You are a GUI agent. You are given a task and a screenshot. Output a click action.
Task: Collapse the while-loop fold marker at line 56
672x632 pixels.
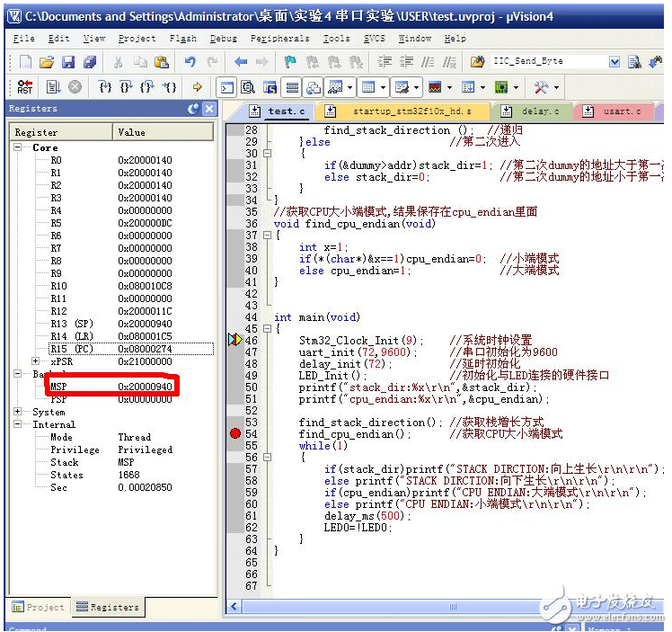pyautogui.click(x=267, y=458)
